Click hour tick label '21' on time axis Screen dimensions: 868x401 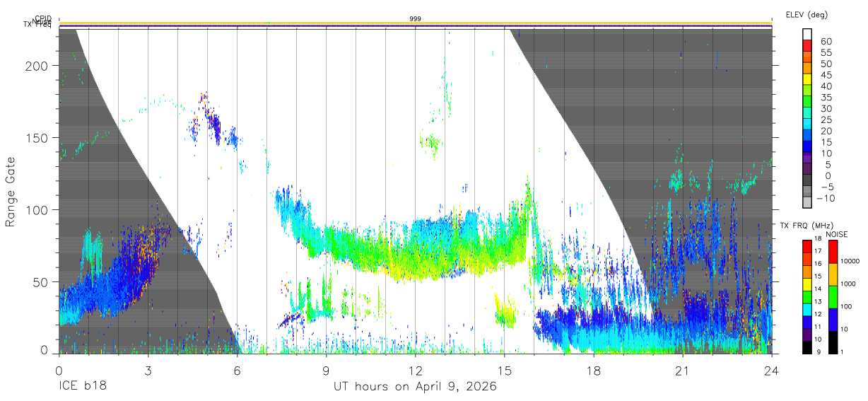[682, 371]
